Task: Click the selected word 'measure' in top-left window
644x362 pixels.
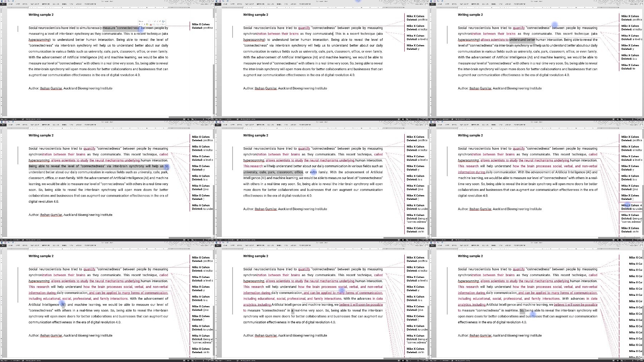Action: point(109,28)
